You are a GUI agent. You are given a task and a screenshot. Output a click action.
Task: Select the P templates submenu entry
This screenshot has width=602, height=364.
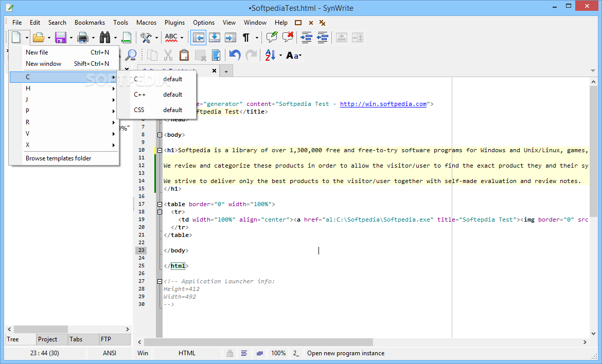pos(64,111)
